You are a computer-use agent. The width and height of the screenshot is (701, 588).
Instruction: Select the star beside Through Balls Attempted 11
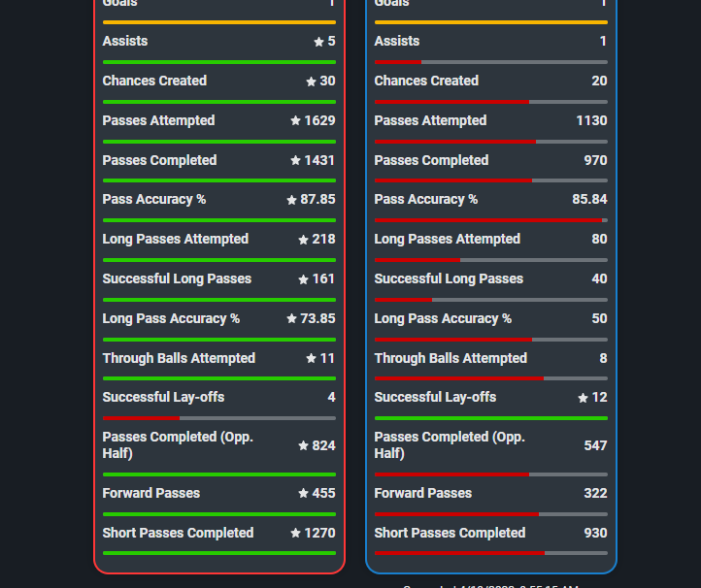(x=311, y=358)
